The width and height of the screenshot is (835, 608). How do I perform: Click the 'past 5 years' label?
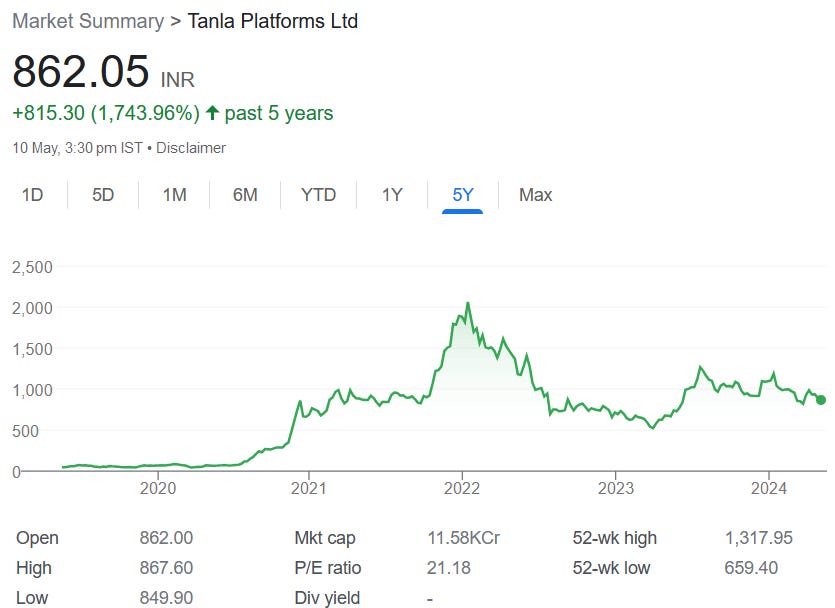[279, 113]
